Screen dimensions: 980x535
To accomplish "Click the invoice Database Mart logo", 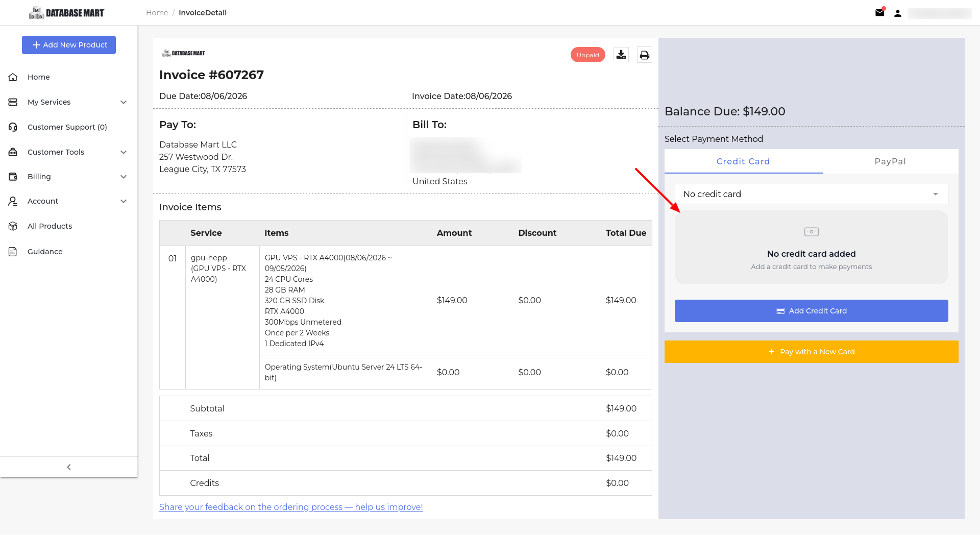I will coord(184,53).
